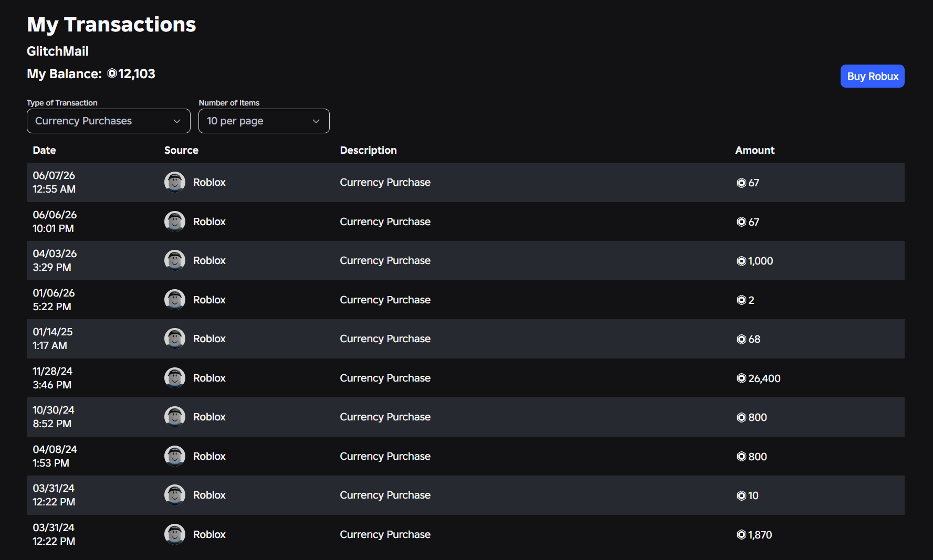Click Currency Purchase description in 06/06/26 row
Viewport: 933px width, 560px height.
(385, 221)
